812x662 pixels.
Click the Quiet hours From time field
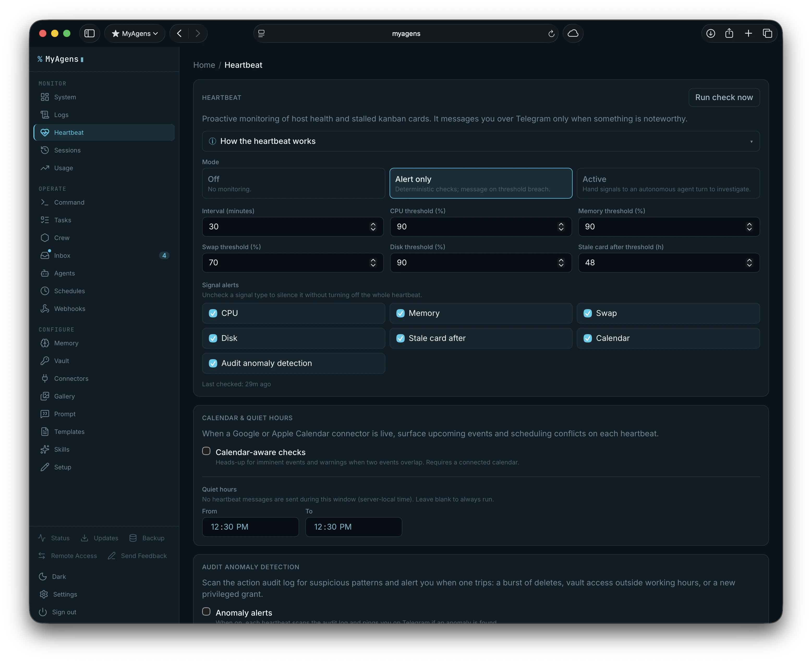tap(250, 527)
